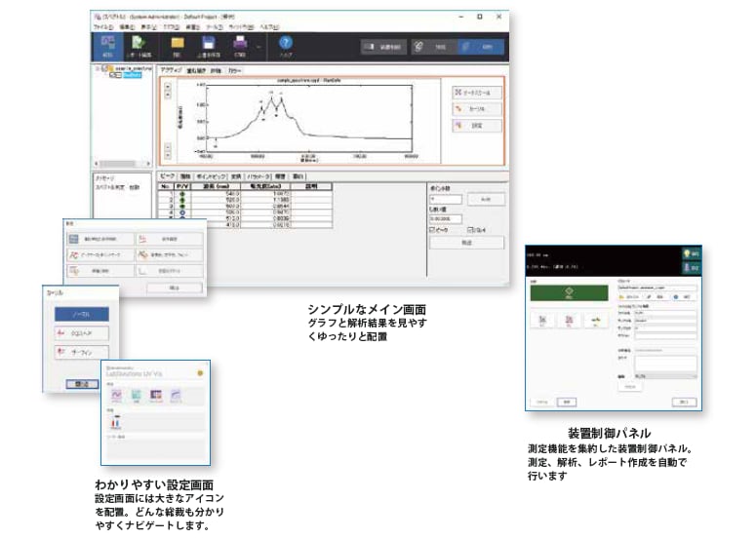756x539 pixels.
Task: Select the third cursor option with red marker icon
Action: [82, 352]
